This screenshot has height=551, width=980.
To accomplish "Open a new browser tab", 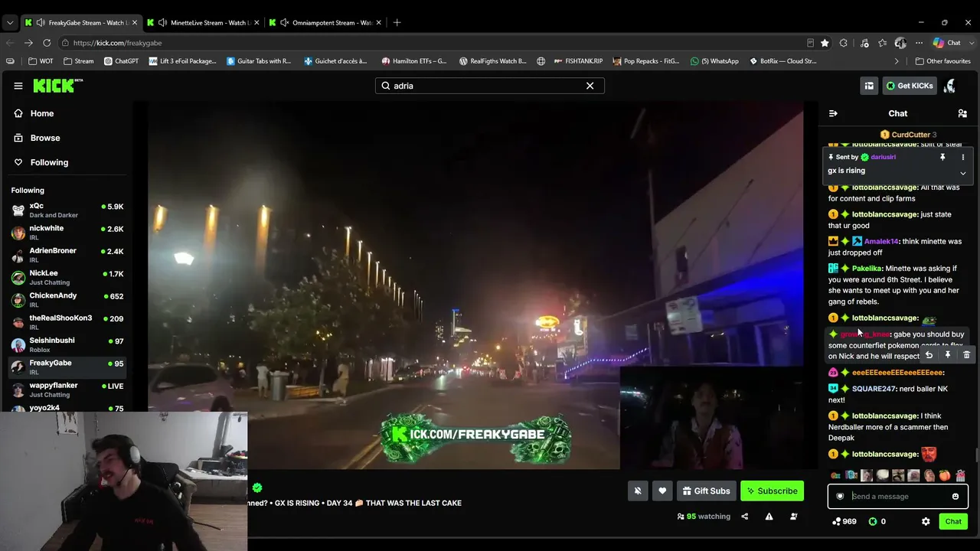I will point(397,22).
